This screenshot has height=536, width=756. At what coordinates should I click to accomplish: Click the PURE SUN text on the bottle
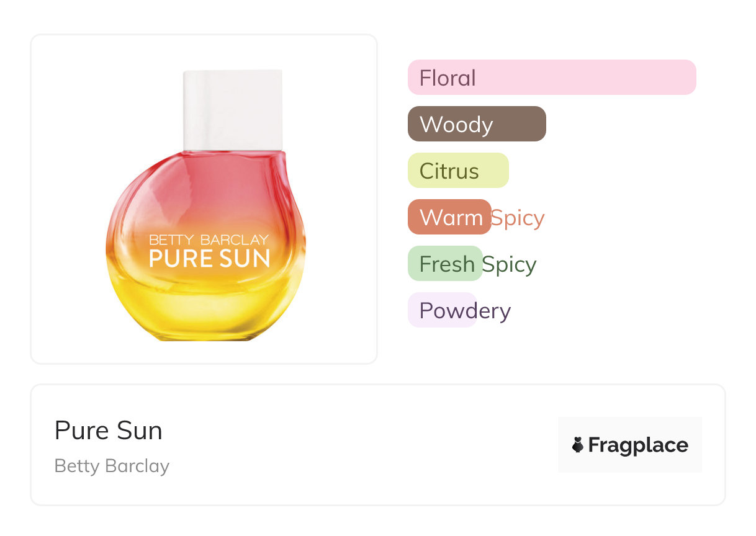click(209, 258)
